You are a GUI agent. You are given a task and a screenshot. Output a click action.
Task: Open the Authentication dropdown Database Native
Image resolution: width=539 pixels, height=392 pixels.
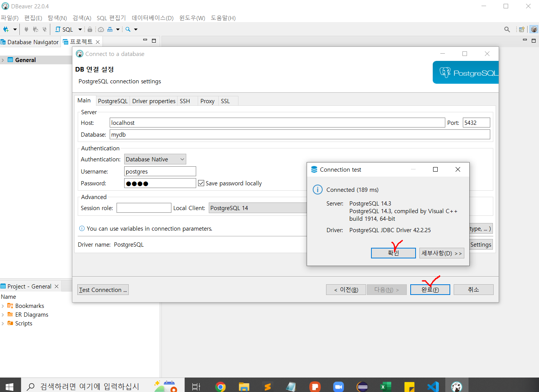155,159
